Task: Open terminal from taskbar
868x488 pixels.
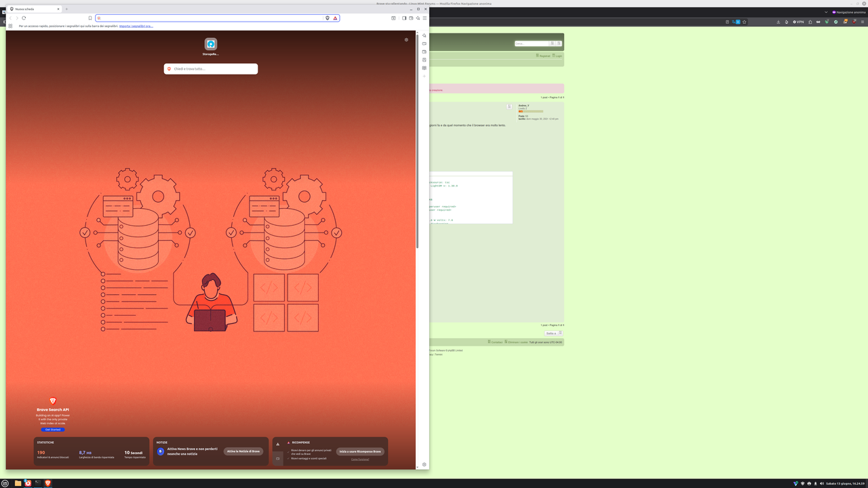Action: coord(37,483)
